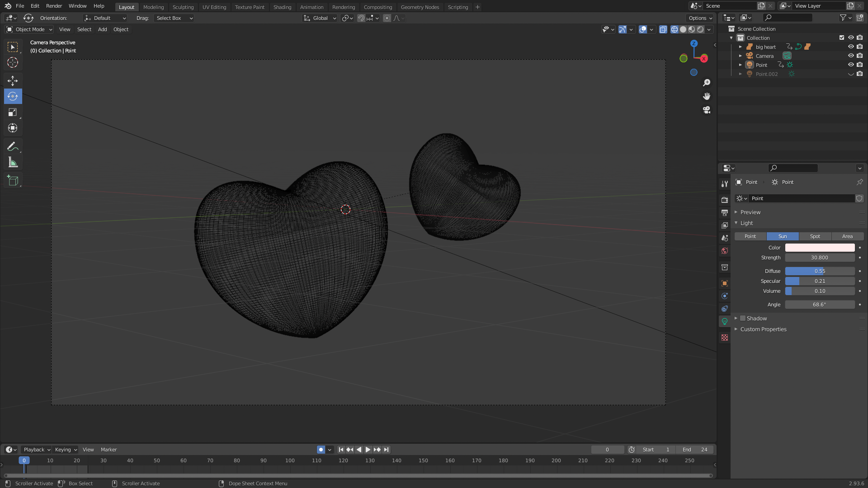Open the World properties tab icon
The image size is (868, 488).
[x=725, y=251]
